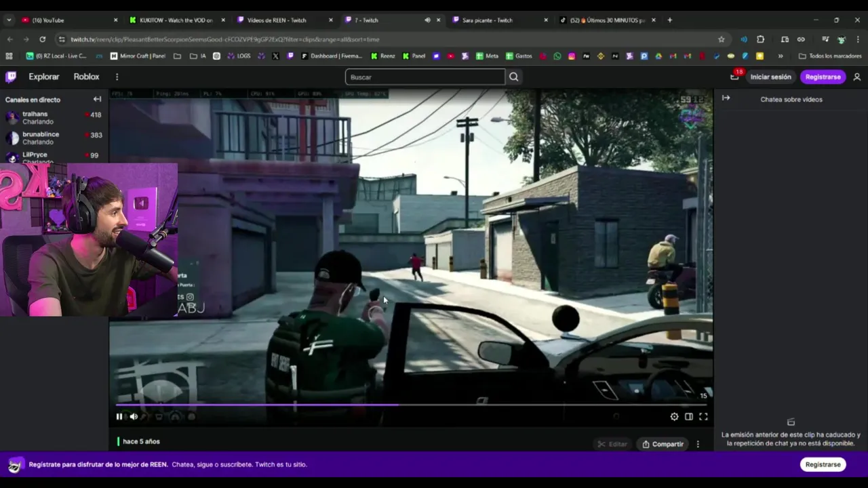Open the three-dot menu next to Roblox
868x488 pixels.
click(x=117, y=77)
